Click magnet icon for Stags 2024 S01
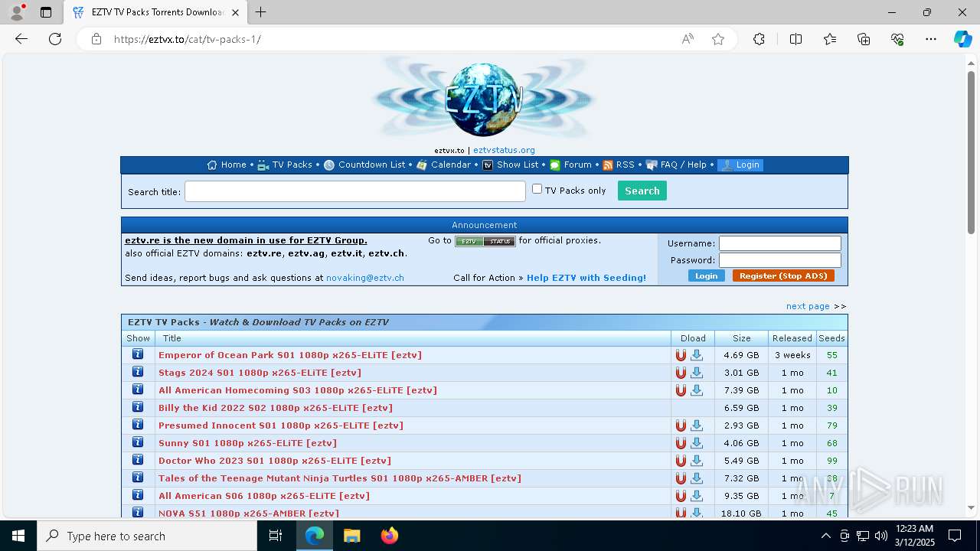 click(x=681, y=373)
